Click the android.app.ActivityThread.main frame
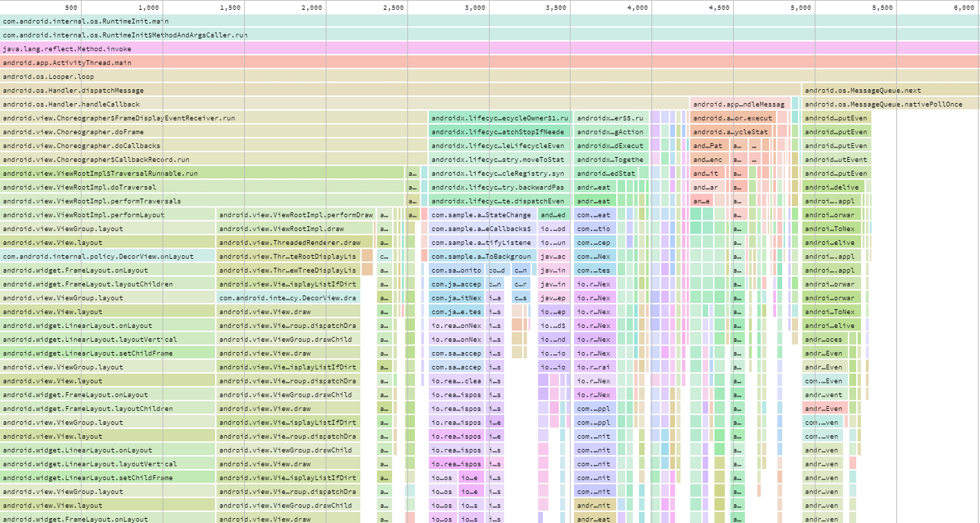This screenshot has width=980, height=523. pos(484,62)
